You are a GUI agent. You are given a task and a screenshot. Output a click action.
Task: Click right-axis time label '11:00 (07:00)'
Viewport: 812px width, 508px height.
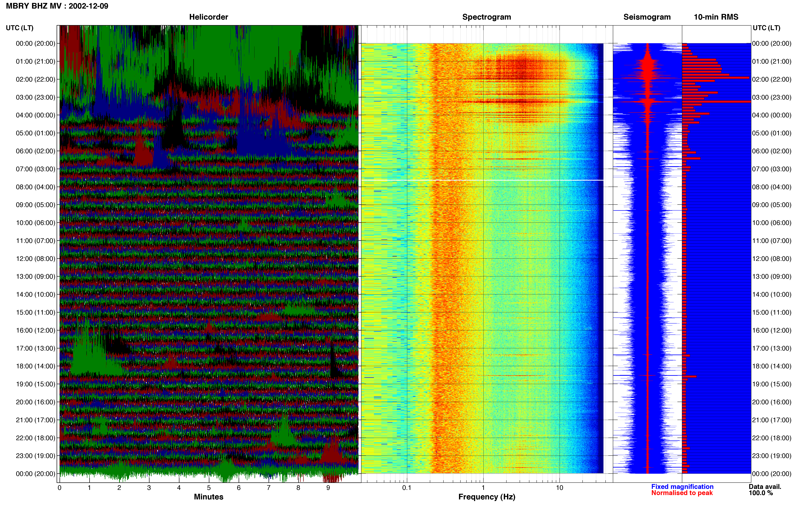click(772, 241)
